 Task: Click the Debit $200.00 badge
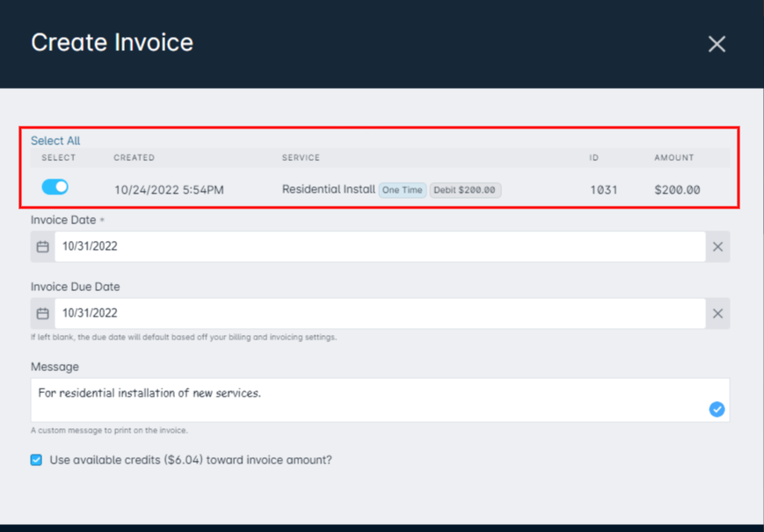pos(465,190)
